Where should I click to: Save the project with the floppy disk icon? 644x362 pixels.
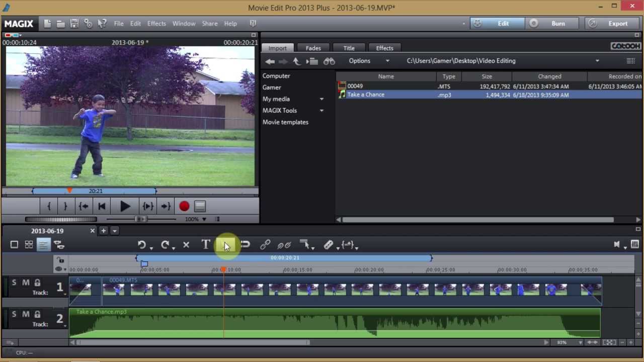click(x=74, y=24)
